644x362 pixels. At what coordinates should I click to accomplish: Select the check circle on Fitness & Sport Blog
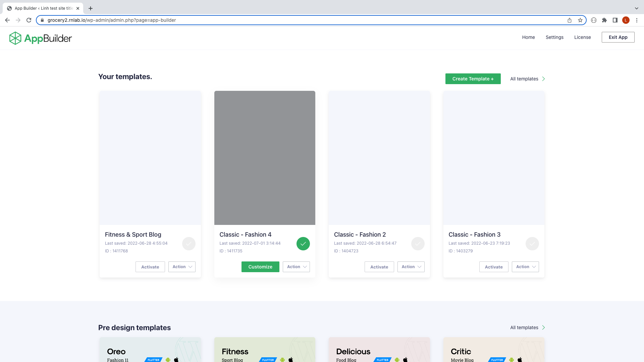coord(189,244)
